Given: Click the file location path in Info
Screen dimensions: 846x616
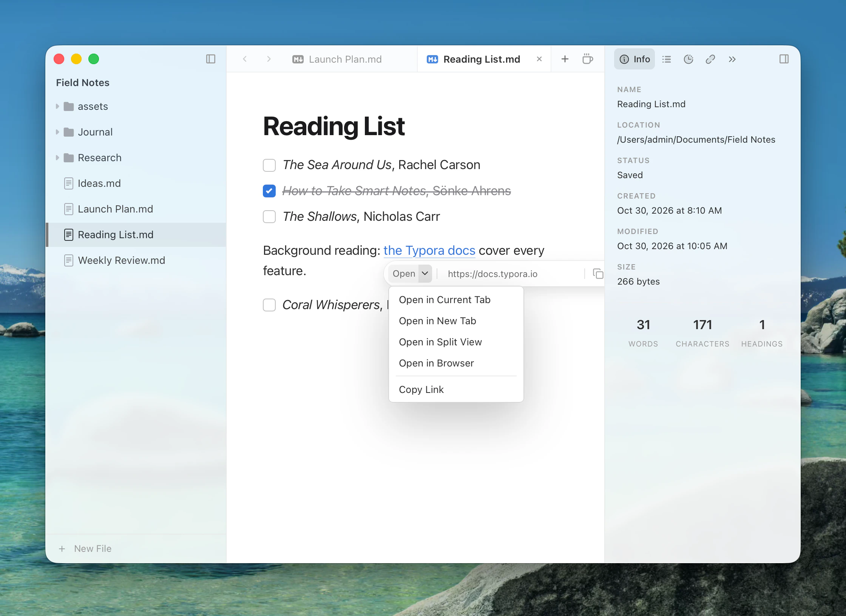Looking at the screenshot, I should (696, 140).
